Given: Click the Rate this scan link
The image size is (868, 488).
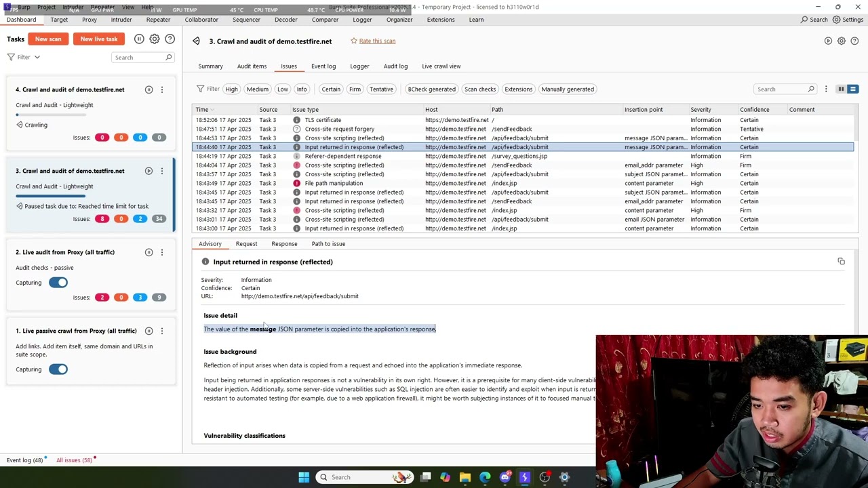Looking at the screenshot, I should point(377,41).
